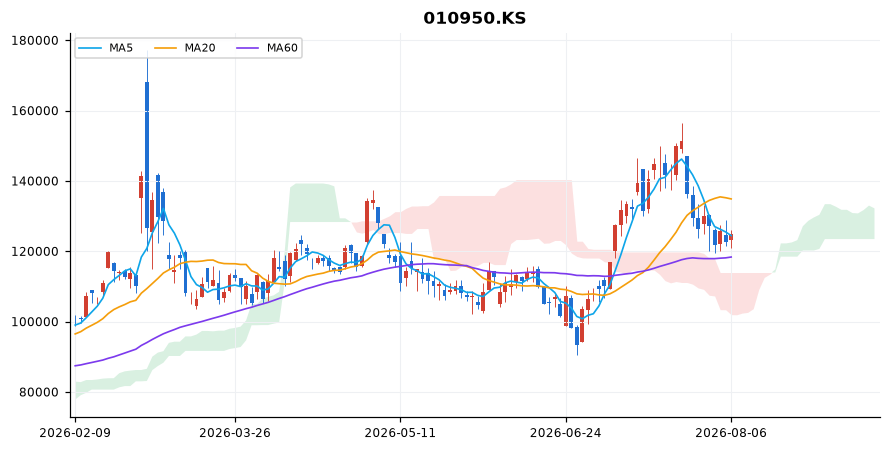Viewport: 891px width, 451px height.
Task: Select the 100000 y-axis label
Action: coord(35,322)
